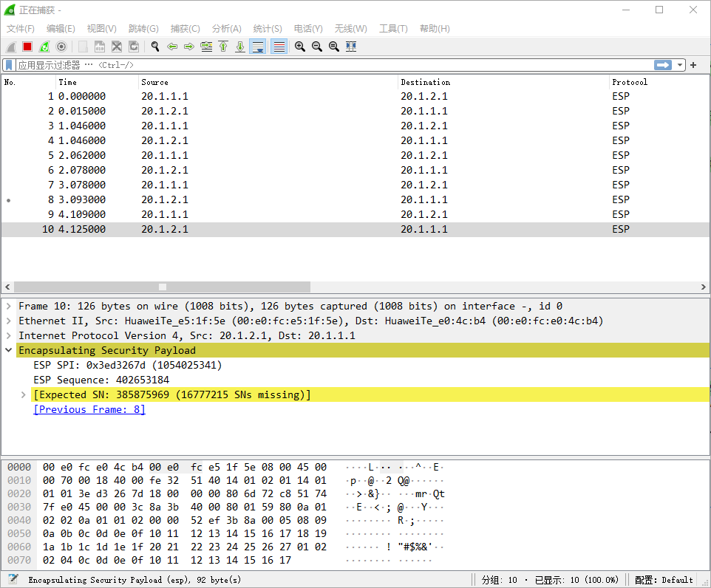This screenshot has height=588, width=711.
Task: Restart the current capture with green fin icon
Action: 44,47
